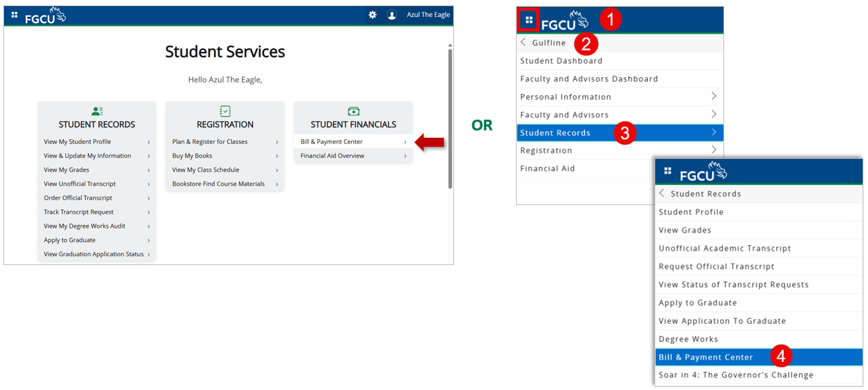Click the Student Records card icon
Screen dimensions: 868x390
click(97, 112)
